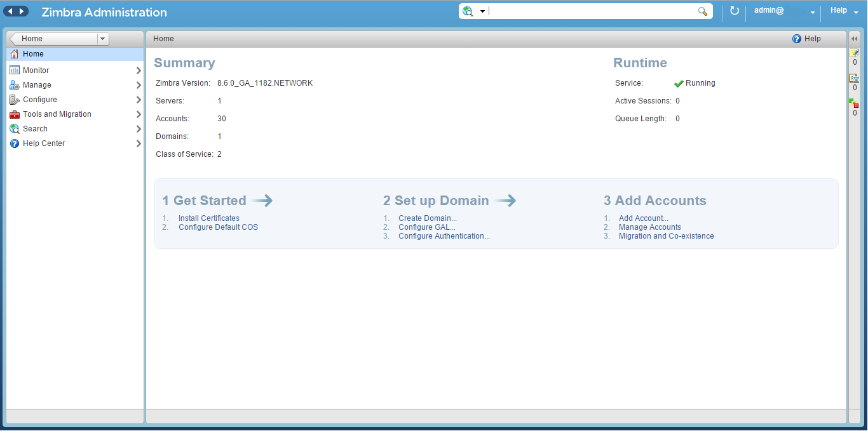Click the Home house icon in sidebar
868x431 pixels.
(x=15, y=55)
